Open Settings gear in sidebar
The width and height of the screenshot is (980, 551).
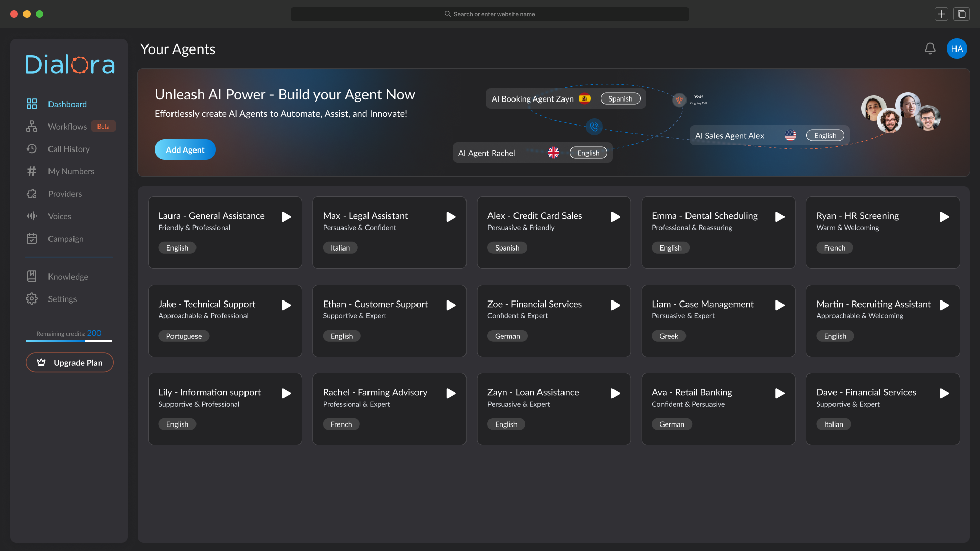tap(32, 299)
